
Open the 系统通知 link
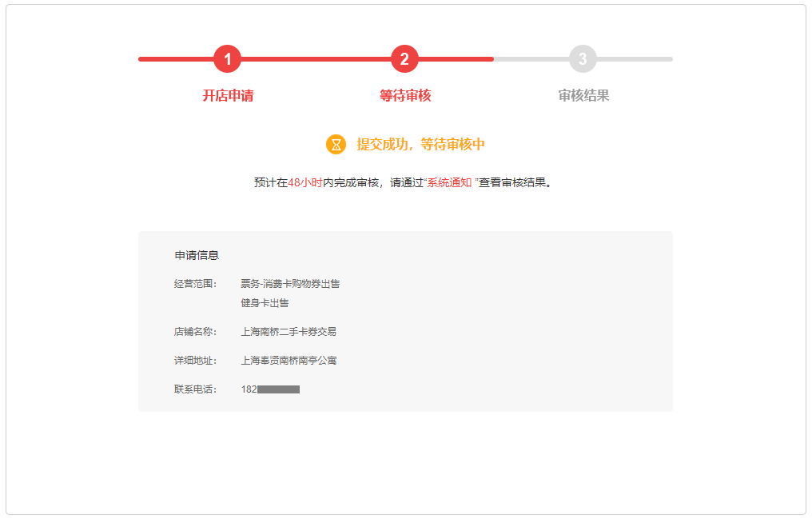pos(449,182)
